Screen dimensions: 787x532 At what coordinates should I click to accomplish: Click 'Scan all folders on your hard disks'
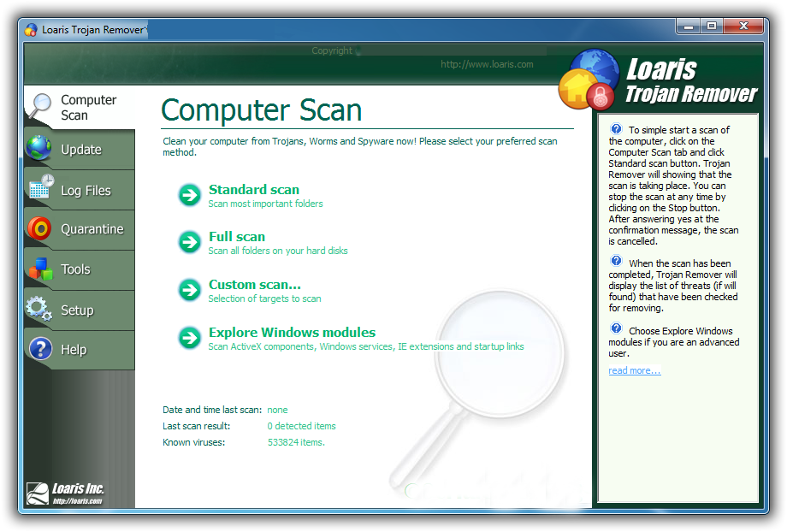point(278,251)
